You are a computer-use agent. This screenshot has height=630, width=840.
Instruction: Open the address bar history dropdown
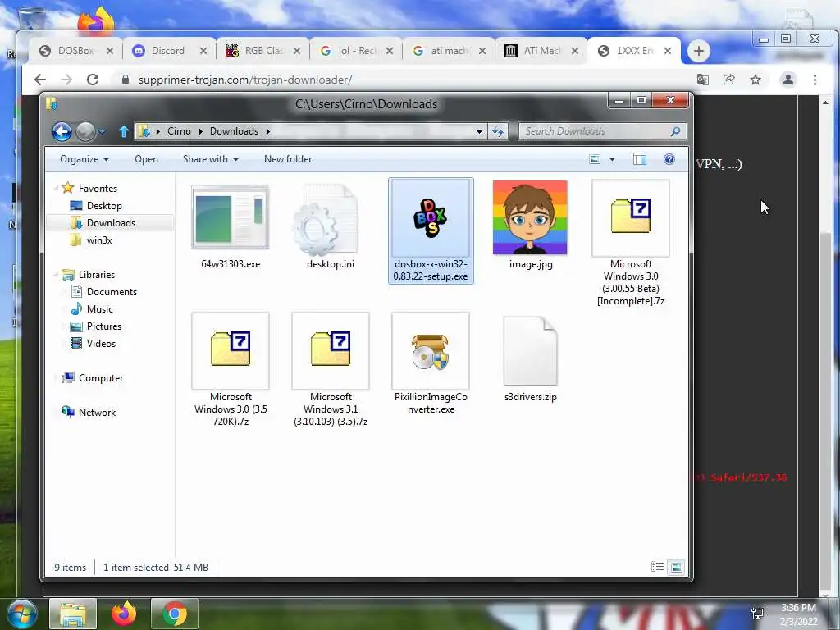pos(479,131)
